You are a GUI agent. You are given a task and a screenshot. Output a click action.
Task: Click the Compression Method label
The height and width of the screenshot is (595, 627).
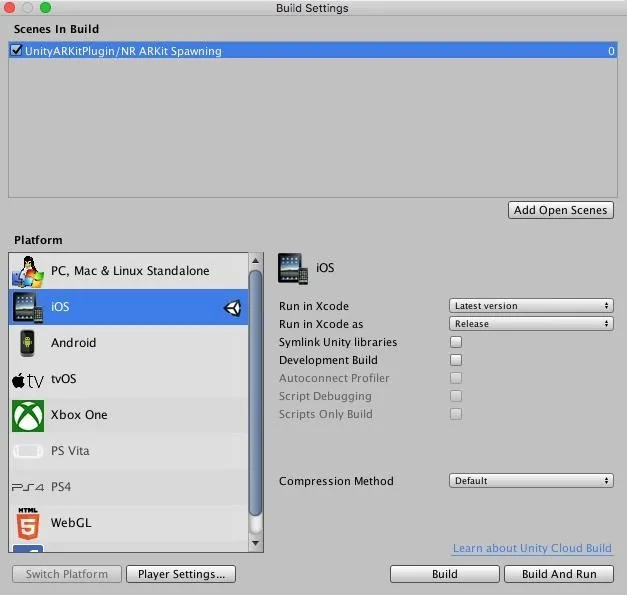click(x=336, y=481)
